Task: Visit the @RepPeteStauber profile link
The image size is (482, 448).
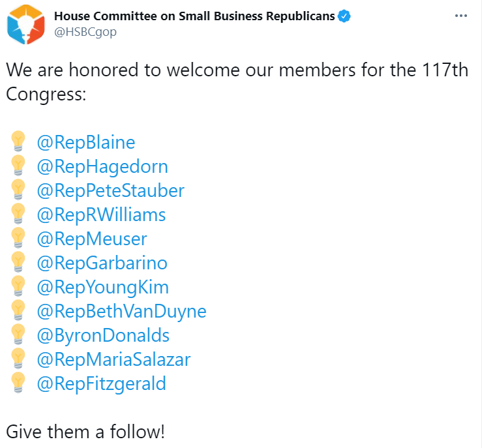Action: [x=111, y=190]
